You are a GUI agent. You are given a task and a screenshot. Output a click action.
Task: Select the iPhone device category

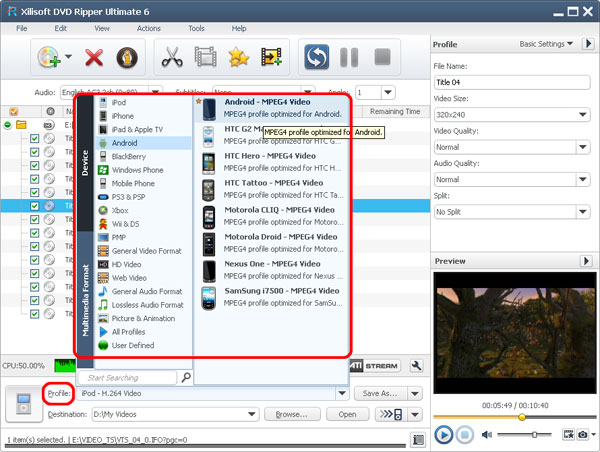tap(143, 116)
